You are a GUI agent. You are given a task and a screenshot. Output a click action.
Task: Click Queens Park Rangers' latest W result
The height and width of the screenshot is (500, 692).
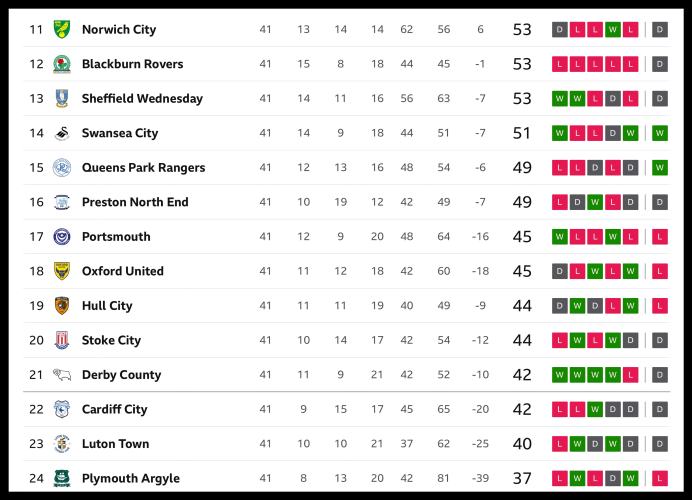click(x=660, y=168)
